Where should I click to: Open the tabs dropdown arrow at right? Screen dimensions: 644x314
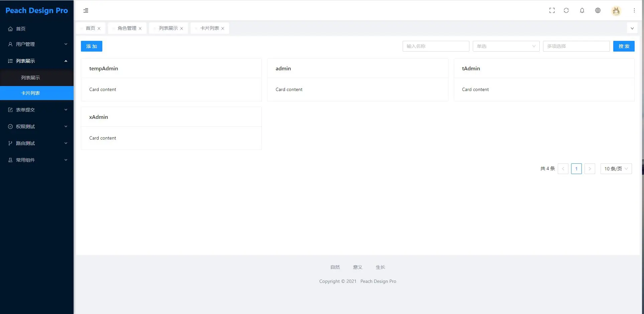click(x=632, y=28)
